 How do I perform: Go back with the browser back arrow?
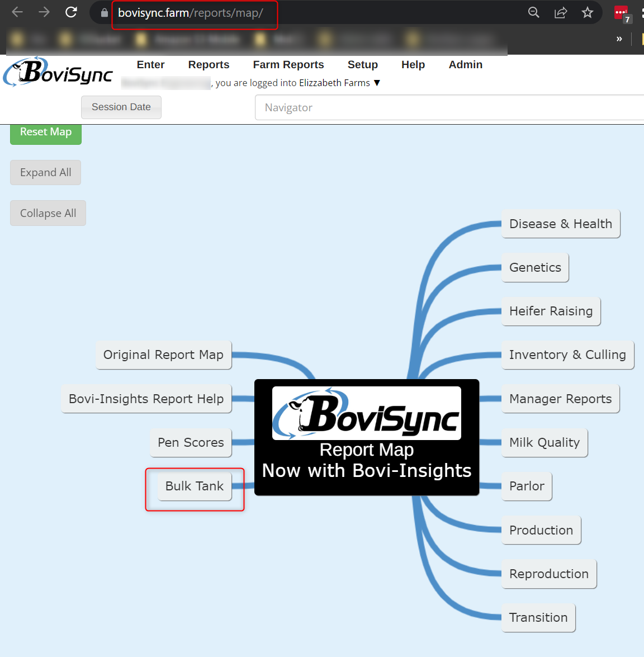point(17,12)
